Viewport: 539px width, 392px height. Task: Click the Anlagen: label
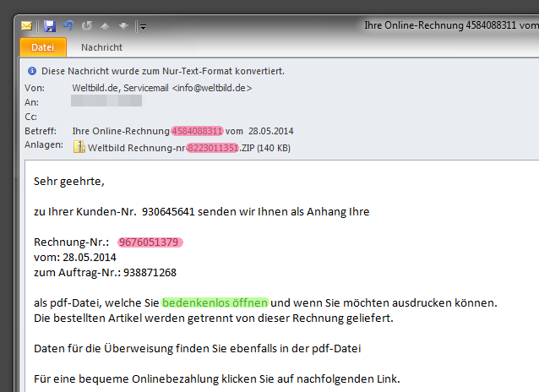tap(44, 145)
